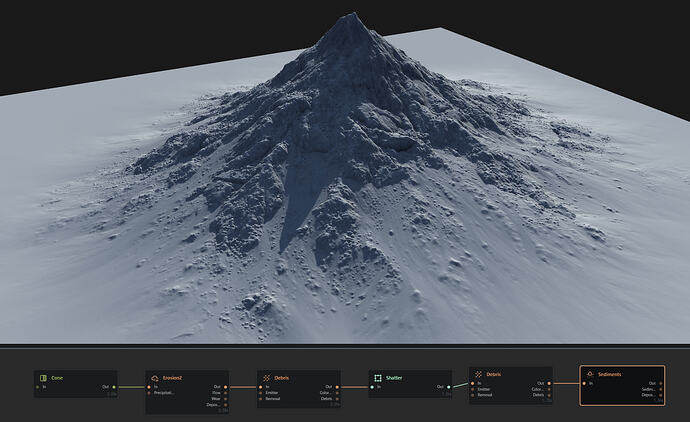Select the title of the Debris node after Erosion2
This screenshot has height=422, width=690.
tap(282, 378)
